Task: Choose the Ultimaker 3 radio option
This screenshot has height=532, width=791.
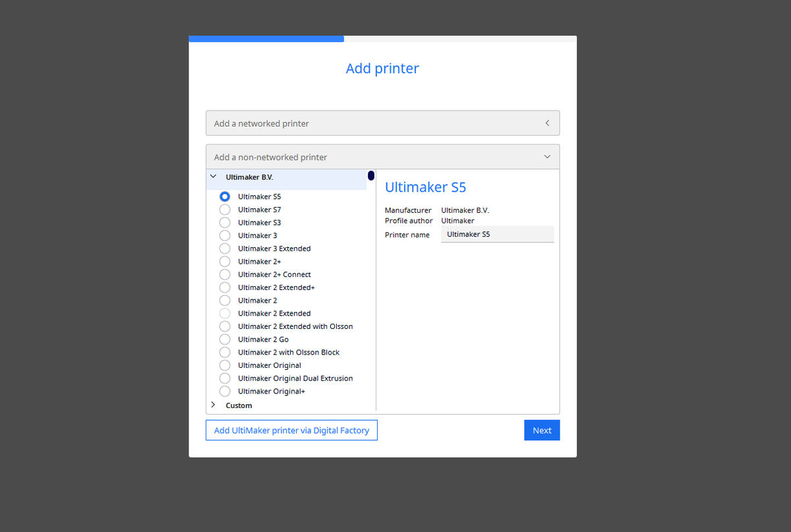Action: [225, 235]
